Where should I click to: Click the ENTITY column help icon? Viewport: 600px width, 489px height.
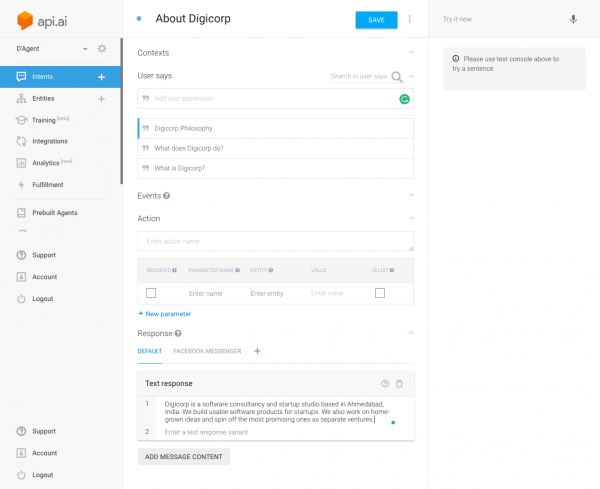(x=271, y=270)
